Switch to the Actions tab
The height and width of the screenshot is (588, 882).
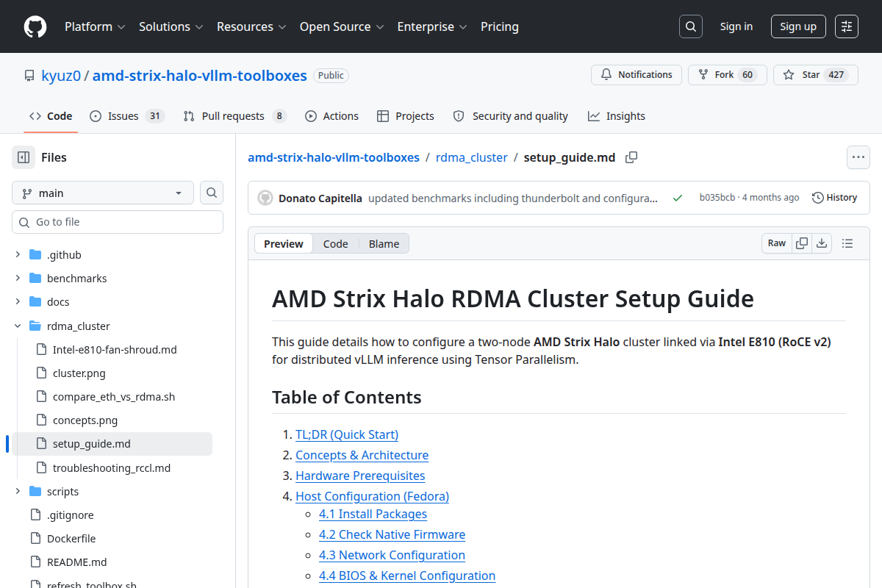coord(331,116)
